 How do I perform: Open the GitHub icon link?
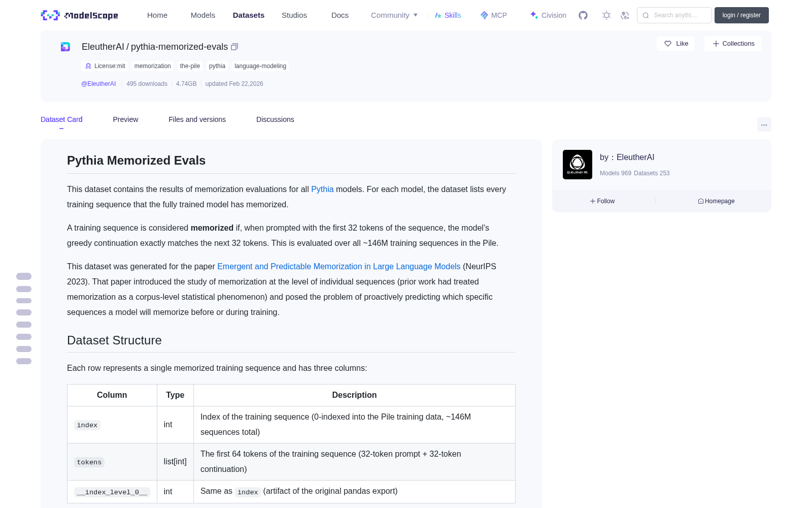click(583, 15)
